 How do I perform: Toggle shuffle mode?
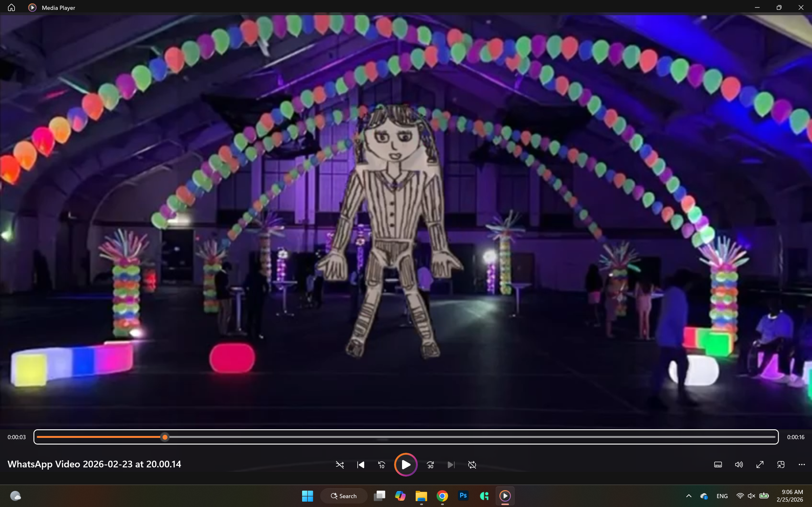340,465
